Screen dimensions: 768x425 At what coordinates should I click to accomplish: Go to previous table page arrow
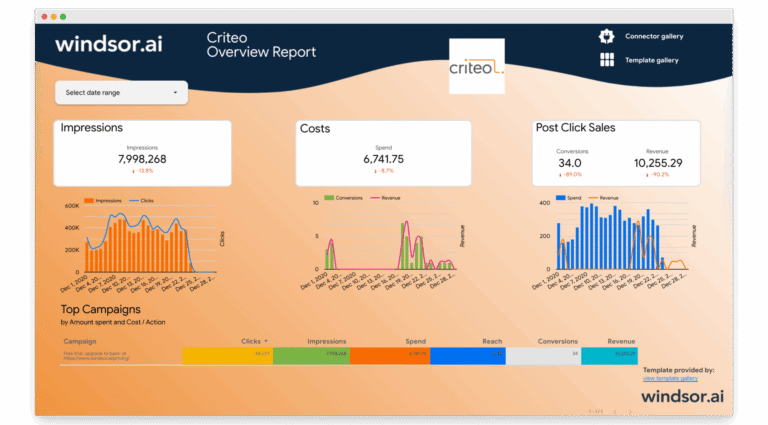click(615, 412)
